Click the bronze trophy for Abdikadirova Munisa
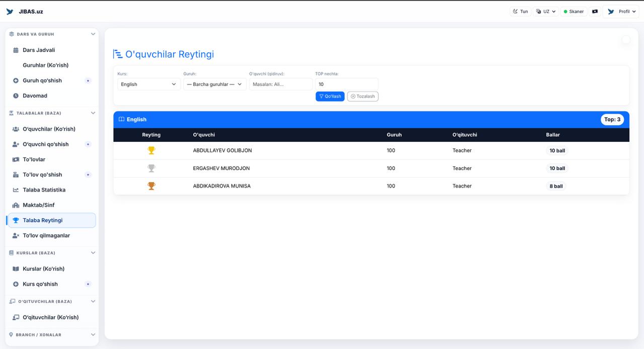 151,186
